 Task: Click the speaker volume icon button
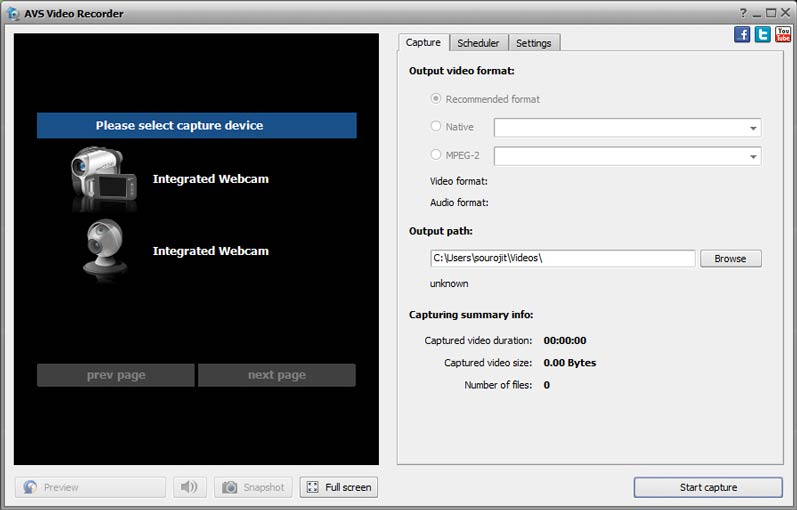[x=189, y=487]
